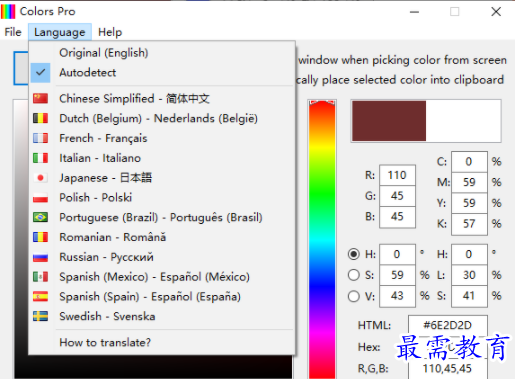Choose Italian - Italiano
The height and width of the screenshot is (379, 518).
162,158
